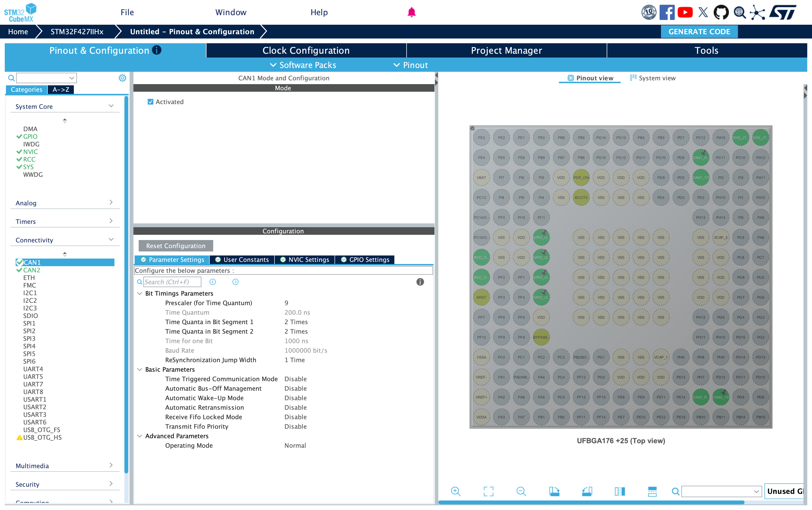The height and width of the screenshot is (510, 812).
Task: Open the Pinout dropdown menu
Action: pos(411,65)
